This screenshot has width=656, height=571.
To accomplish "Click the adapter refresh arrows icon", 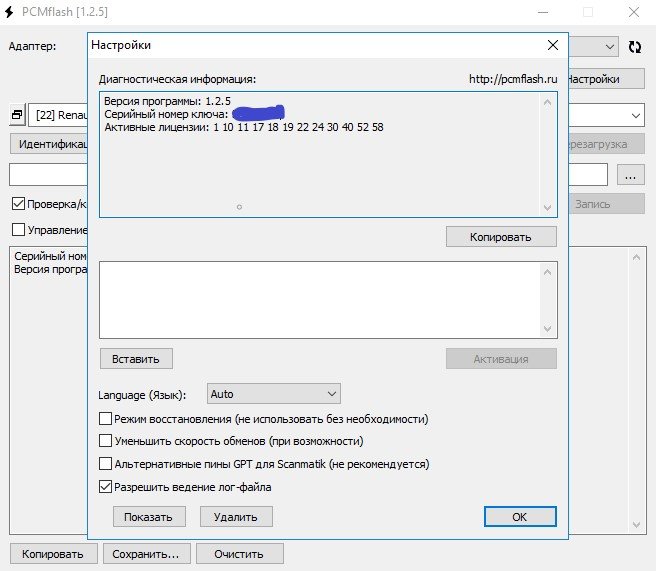I will pos(634,46).
